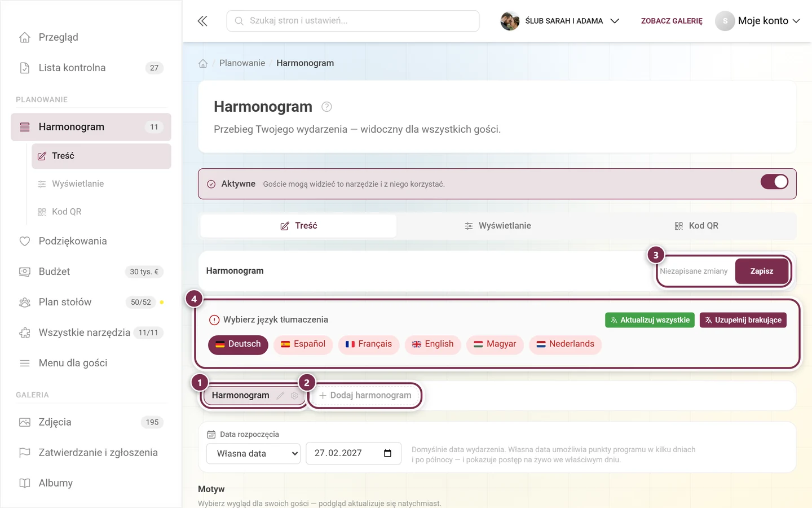Switch to the Wyświetlanie tab
Screen dimensions: 812x508
(x=497, y=226)
